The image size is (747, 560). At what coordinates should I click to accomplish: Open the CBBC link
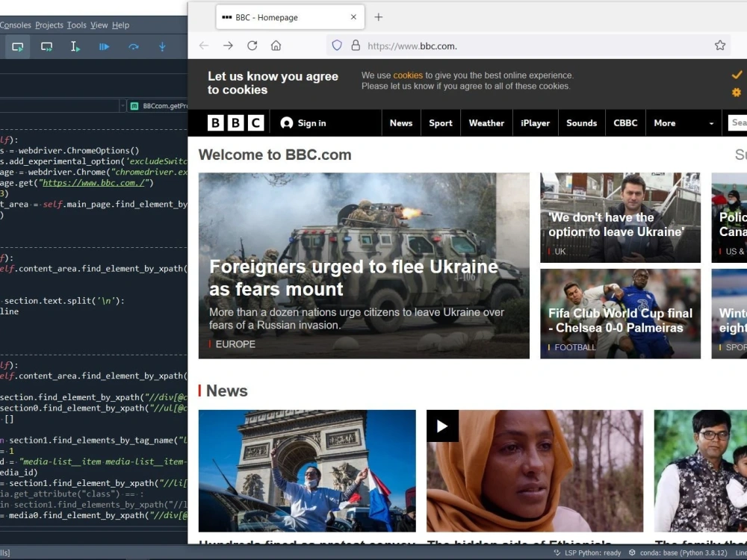(x=625, y=123)
